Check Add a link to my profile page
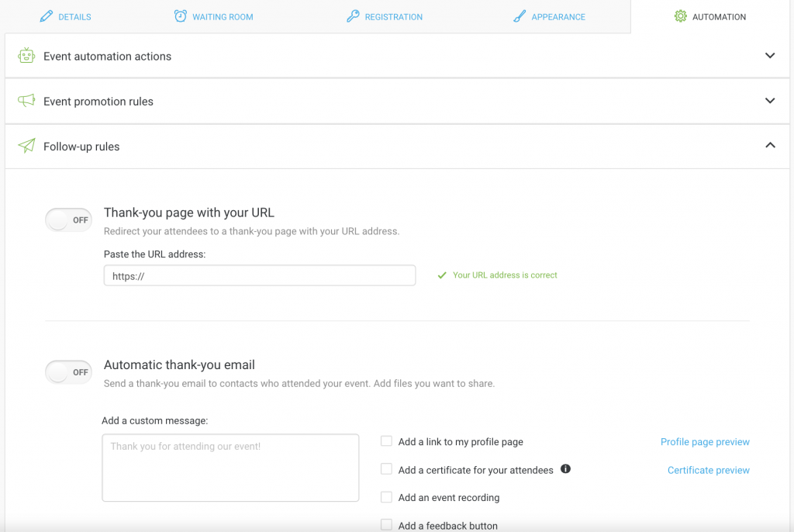Viewport: 794px width, 532px height. 386,441
